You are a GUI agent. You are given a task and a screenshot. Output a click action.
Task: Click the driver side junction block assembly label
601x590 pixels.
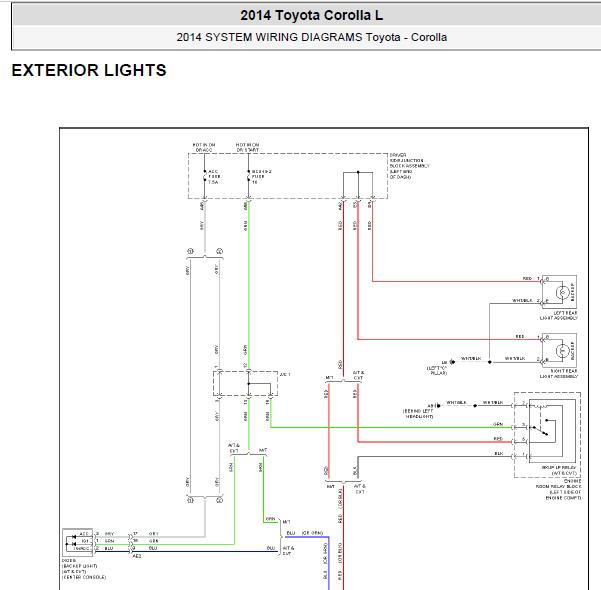point(409,166)
